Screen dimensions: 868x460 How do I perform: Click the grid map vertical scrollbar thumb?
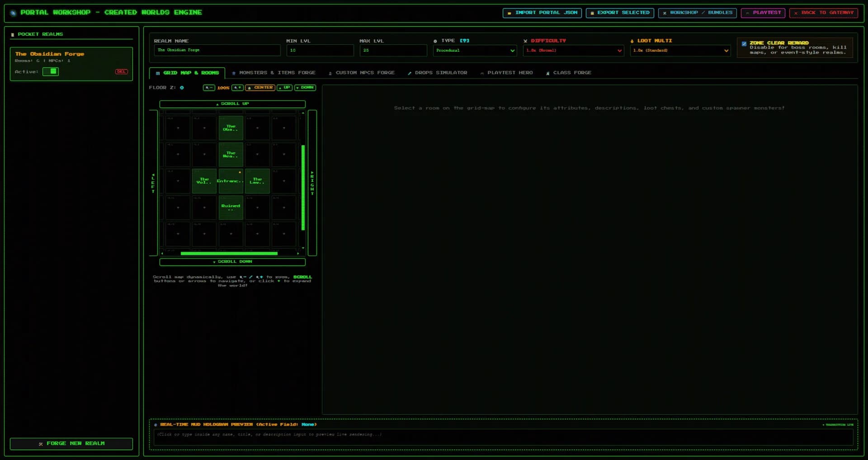[303, 188]
